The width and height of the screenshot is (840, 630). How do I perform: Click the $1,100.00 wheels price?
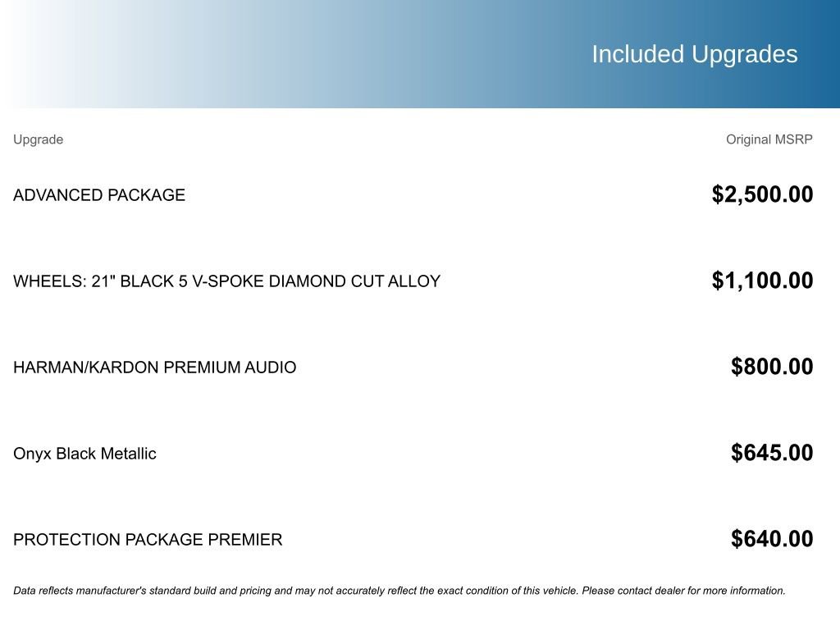tap(762, 281)
